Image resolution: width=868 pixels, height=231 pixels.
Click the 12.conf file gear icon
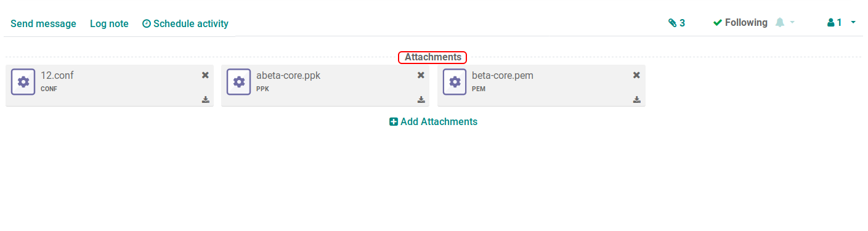(23, 82)
